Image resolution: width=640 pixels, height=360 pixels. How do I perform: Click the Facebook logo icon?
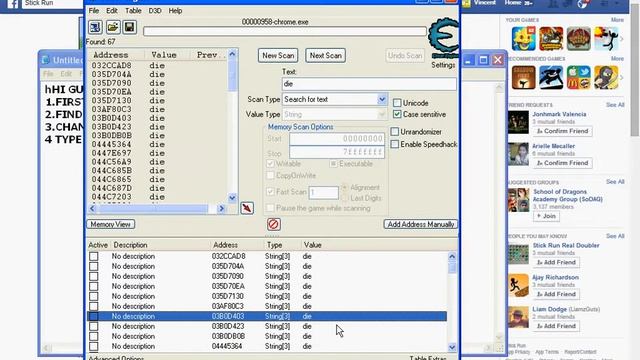[x=13, y=4]
